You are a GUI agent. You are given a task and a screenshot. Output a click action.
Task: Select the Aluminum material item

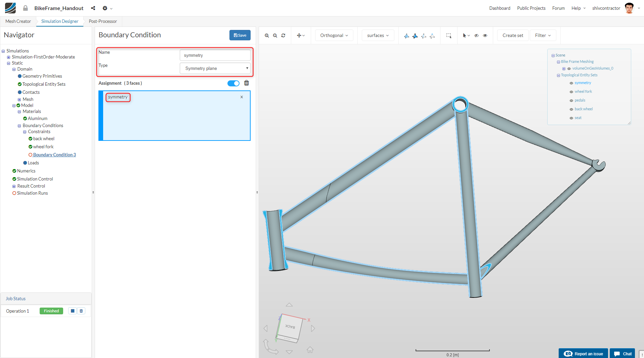[38, 119]
